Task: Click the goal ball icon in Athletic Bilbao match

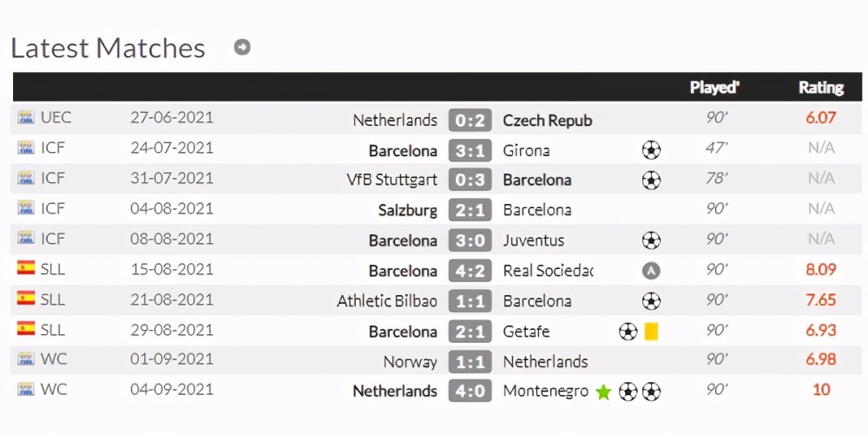Action: [651, 300]
